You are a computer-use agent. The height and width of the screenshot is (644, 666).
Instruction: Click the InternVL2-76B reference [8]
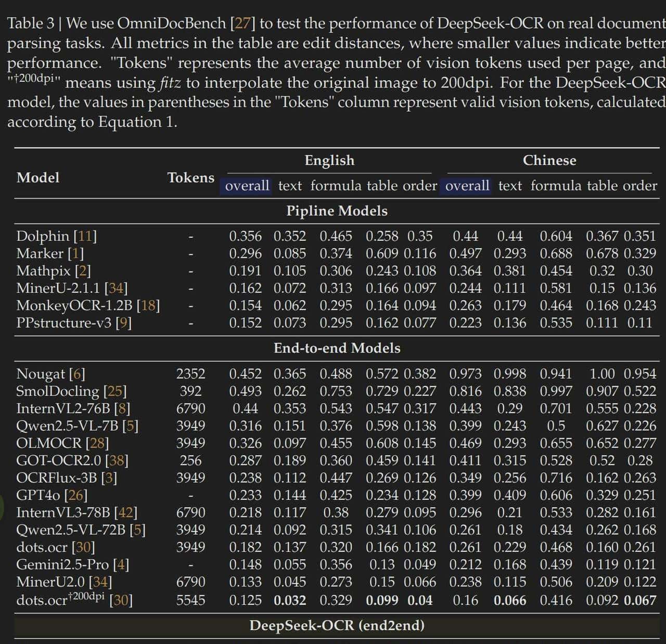[122, 408]
